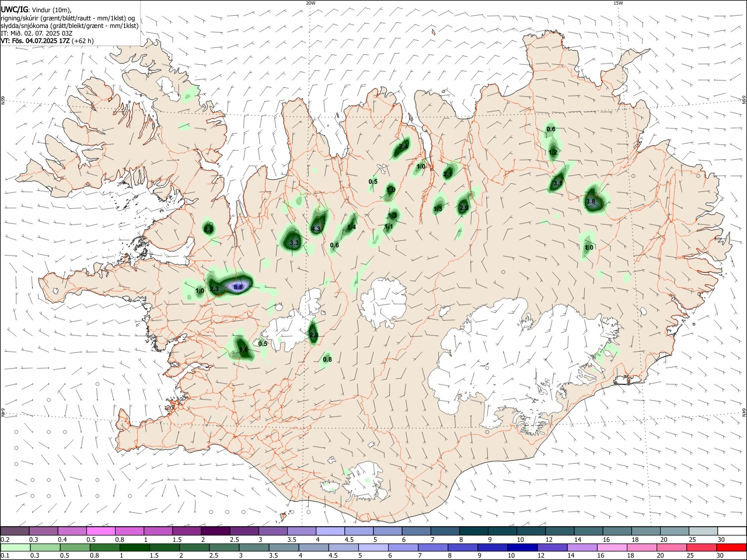Click the 0.6 value above the 1.2 cell
Screen dimensions: 747x560
[551, 129]
